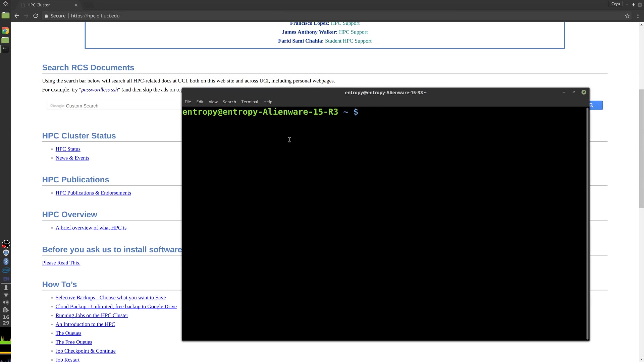
Task: Bookmark this page with star icon
Action: click(x=627, y=16)
